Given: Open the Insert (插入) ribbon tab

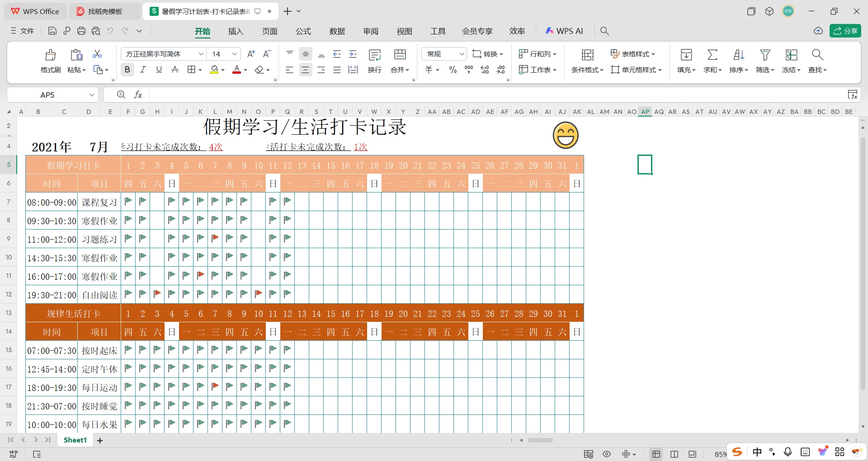Looking at the screenshot, I should pyautogui.click(x=236, y=31).
